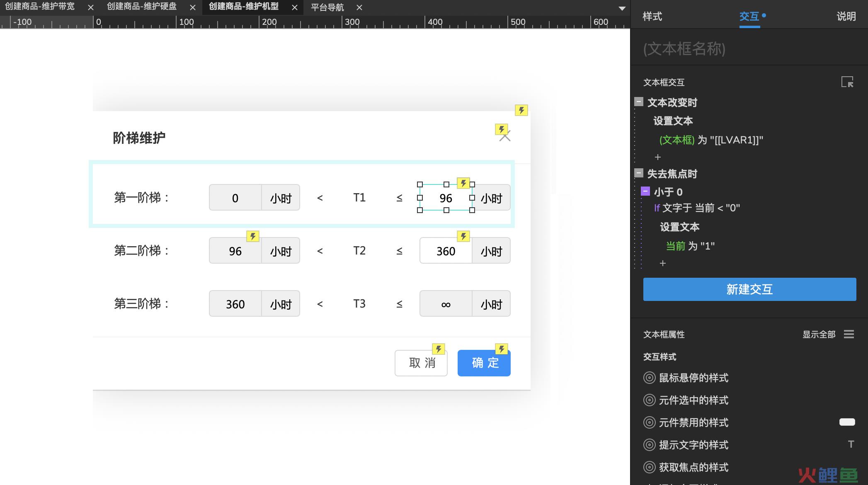Open the 平台导航 page tab
Viewport: 868px width, 485px height.
click(327, 7)
